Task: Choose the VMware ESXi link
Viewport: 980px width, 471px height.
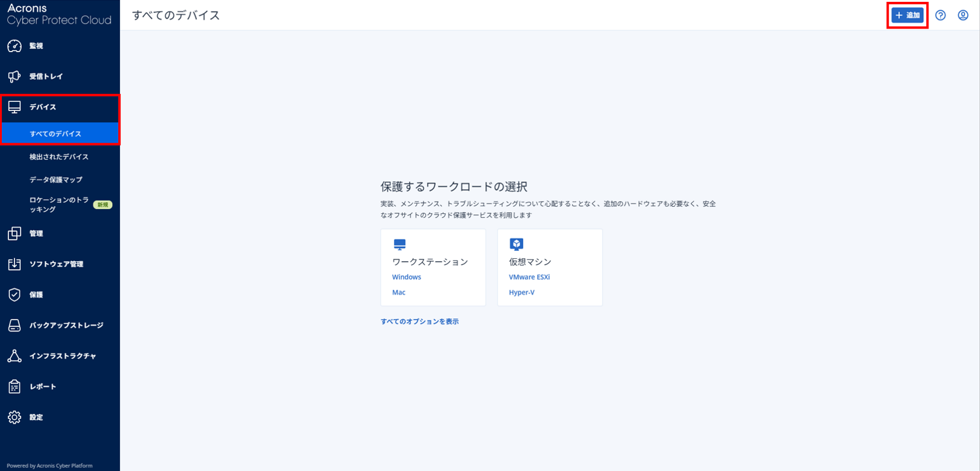Action: pos(529,277)
